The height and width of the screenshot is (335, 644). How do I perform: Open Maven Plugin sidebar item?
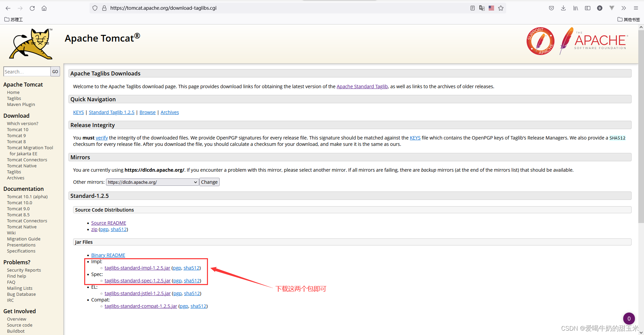tap(21, 104)
